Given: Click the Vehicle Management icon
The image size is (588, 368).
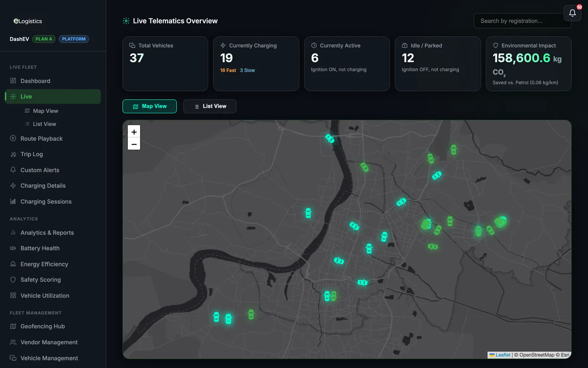Looking at the screenshot, I should pos(13,358).
